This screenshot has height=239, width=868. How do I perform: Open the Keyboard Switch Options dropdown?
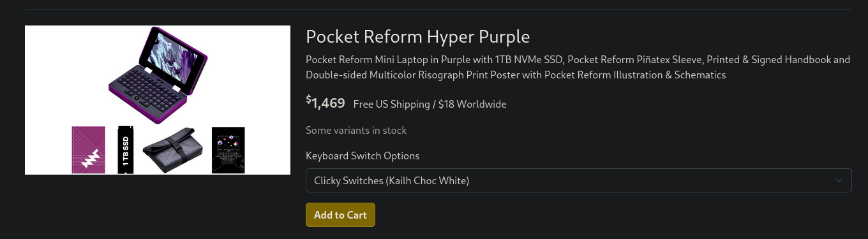coord(578,180)
